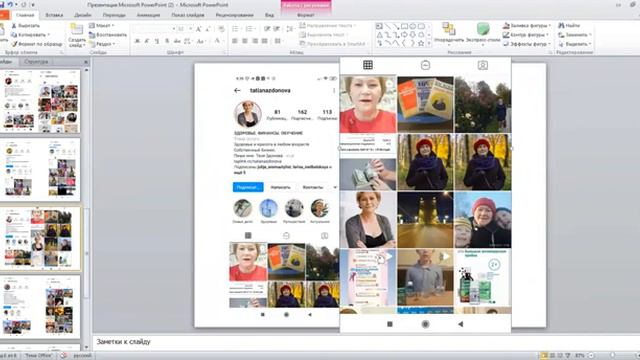Click the Reset slide (Восстановить) icon
The height and width of the screenshot is (360, 640).
pyautogui.click(x=92, y=35)
